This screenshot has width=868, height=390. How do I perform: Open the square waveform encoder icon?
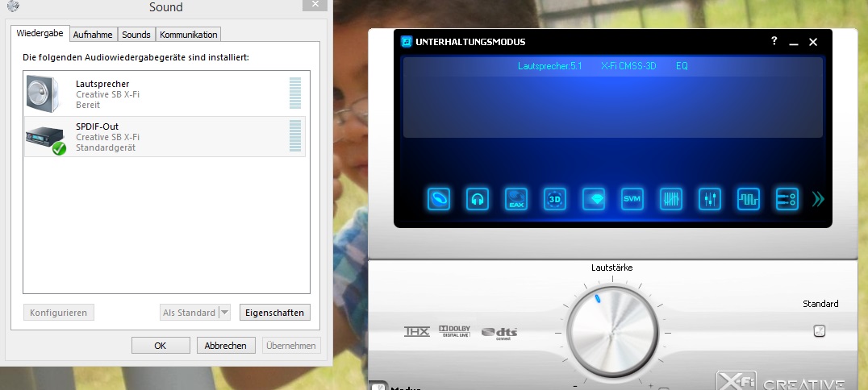click(x=749, y=198)
